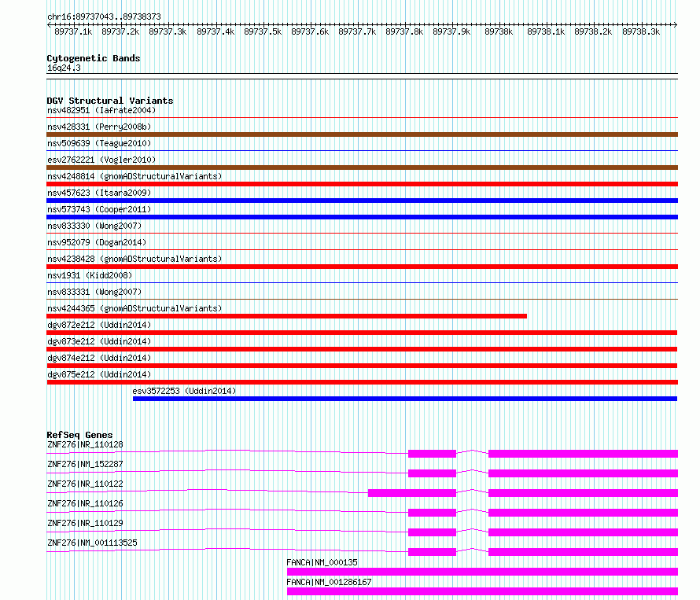Open transcript ZNF276|NR_110122
The width and height of the screenshot is (700, 600).
coord(85,484)
